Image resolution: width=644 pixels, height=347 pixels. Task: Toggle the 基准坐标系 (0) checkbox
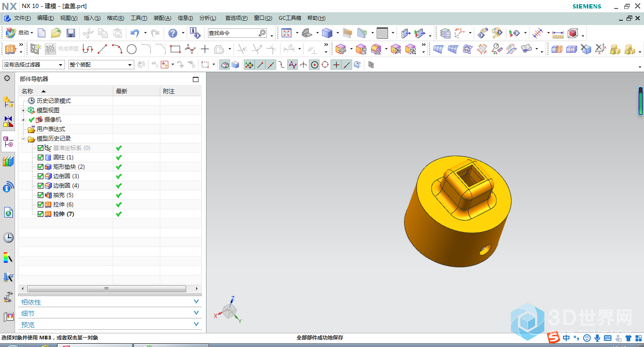(41, 148)
